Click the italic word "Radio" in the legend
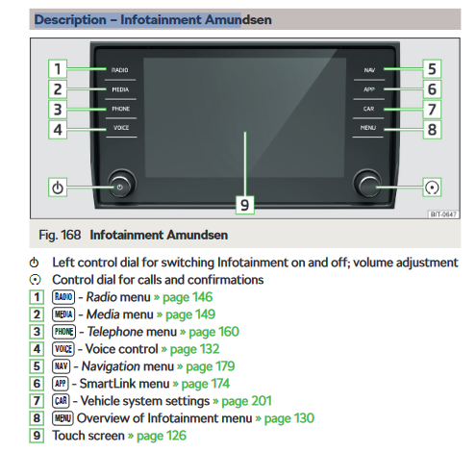This screenshot has height=452, width=476. point(101,297)
